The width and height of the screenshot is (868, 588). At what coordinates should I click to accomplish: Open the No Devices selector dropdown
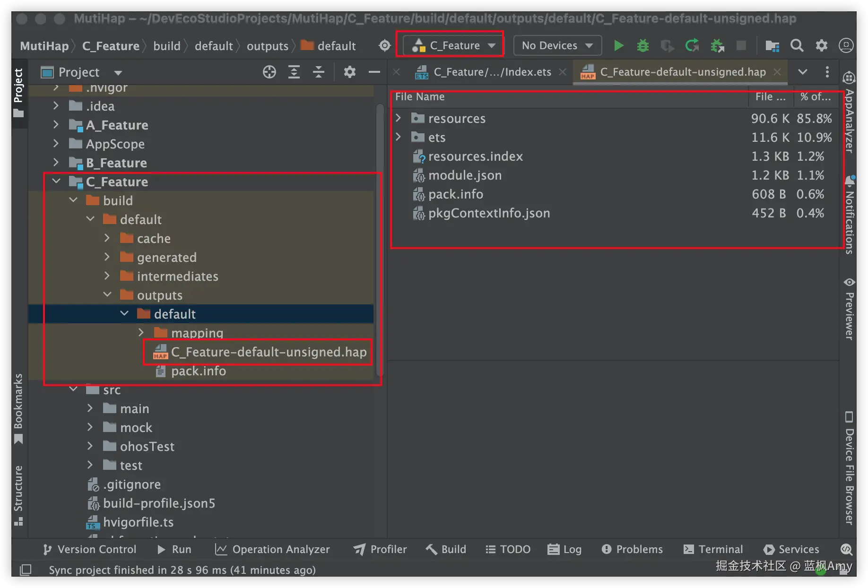[557, 46]
